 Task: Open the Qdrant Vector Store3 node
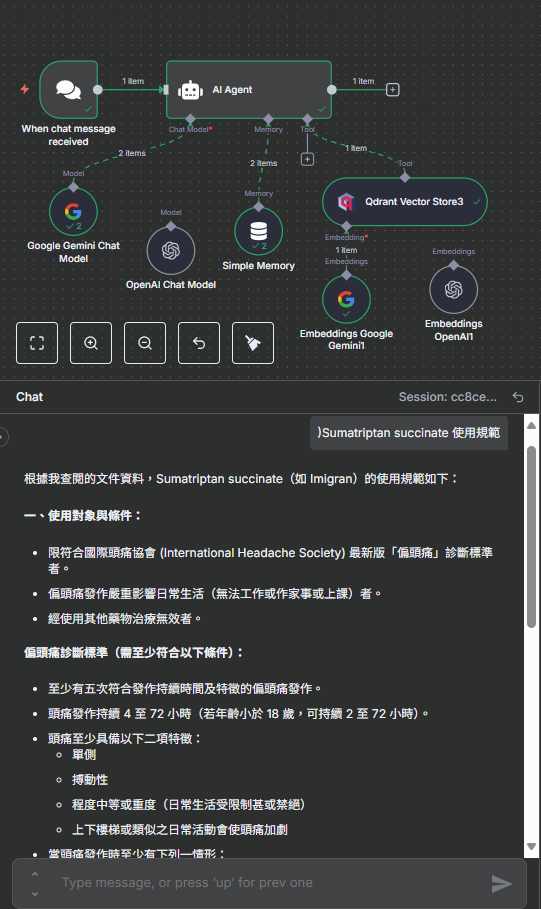405,202
